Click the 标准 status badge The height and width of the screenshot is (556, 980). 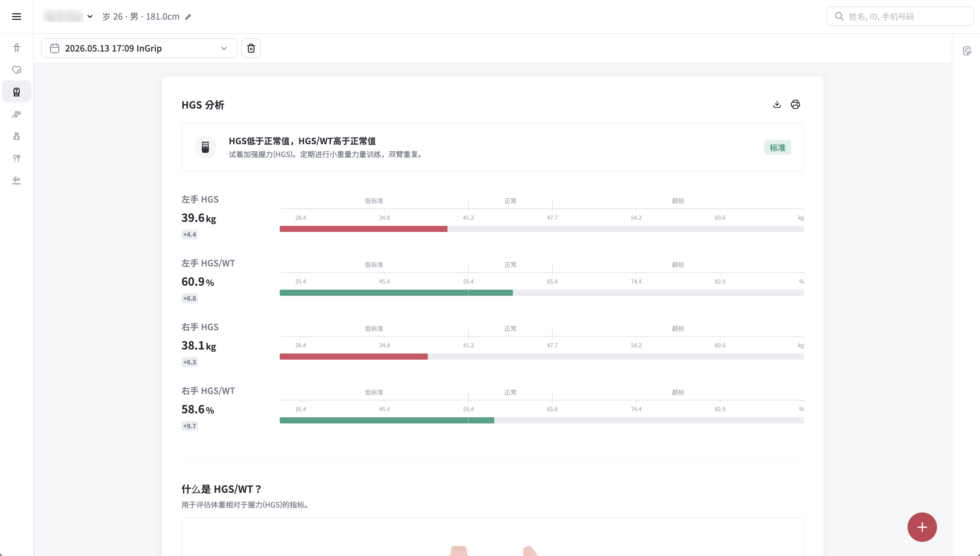tap(777, 147)
